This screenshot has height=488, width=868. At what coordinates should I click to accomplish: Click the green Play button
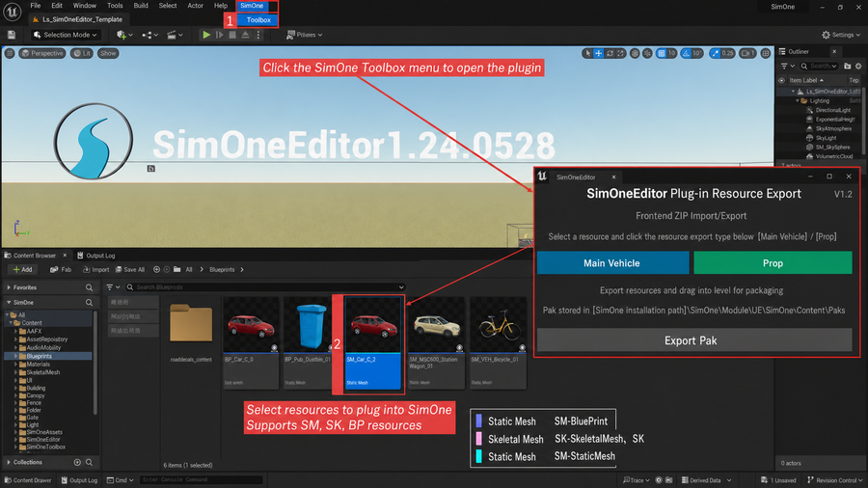point(206,35)
